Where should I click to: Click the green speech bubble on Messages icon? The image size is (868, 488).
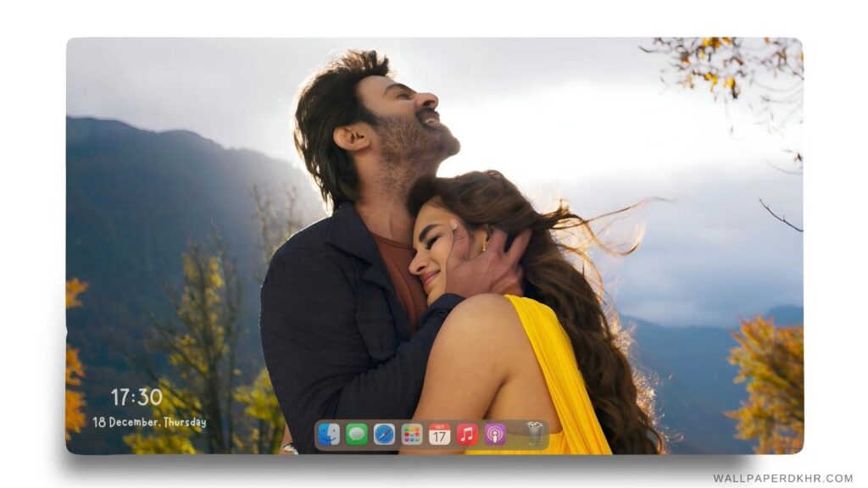click(356, 434)
